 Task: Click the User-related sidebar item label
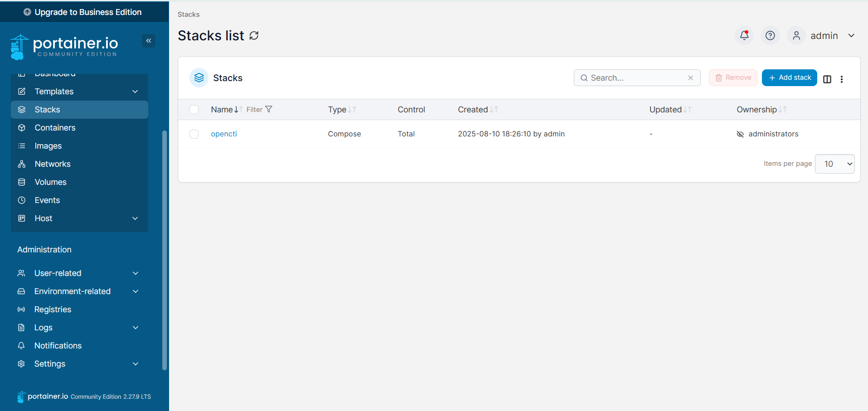point(58,273)
